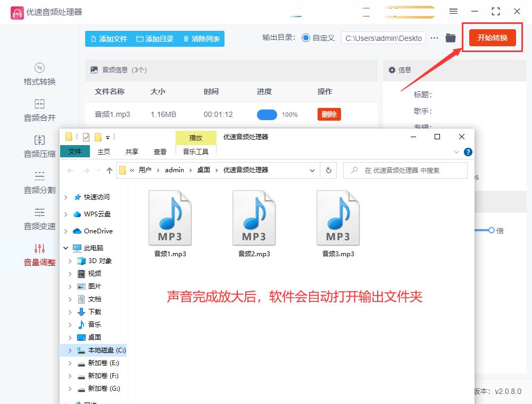Click the admin breadcrumb segment
The image size is (532, 404).
pyautogui.click(x=174, y=170)
